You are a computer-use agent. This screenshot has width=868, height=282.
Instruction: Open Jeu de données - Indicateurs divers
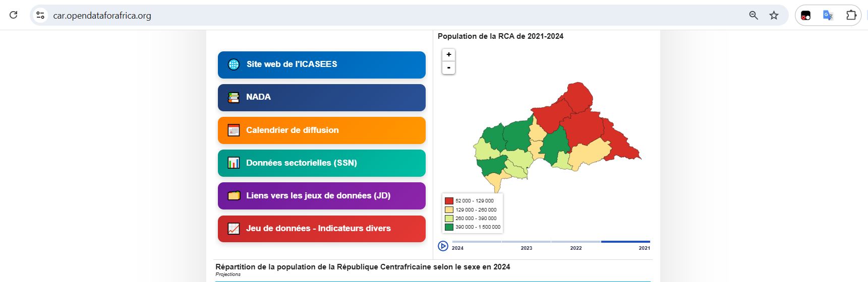(322, 229)
